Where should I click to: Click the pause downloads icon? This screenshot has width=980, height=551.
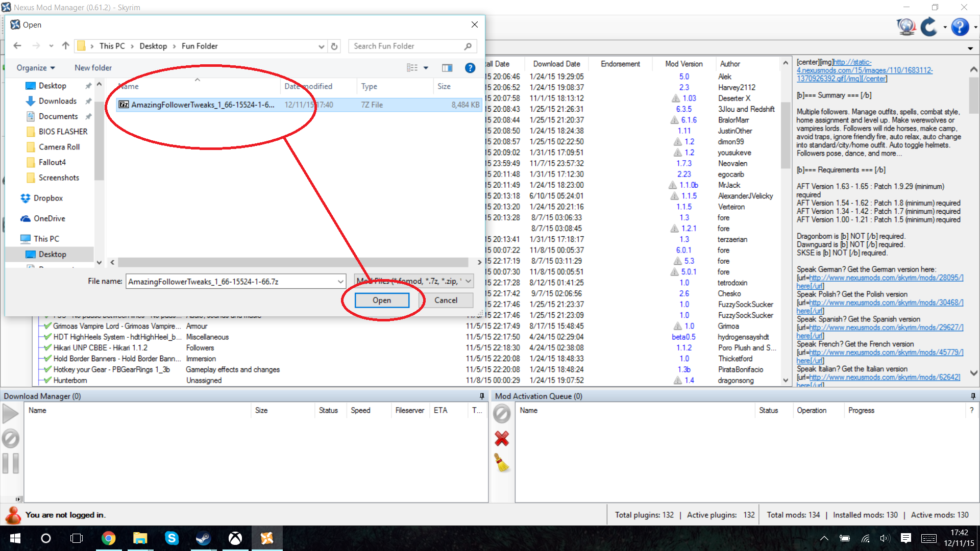(11, 463)
